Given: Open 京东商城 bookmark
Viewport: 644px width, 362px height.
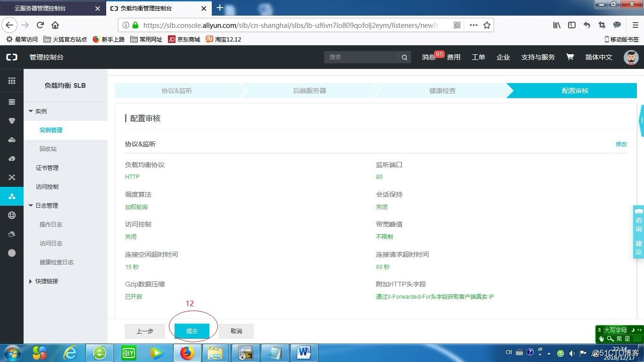Looking at the screenshot, I should point(184,39).
